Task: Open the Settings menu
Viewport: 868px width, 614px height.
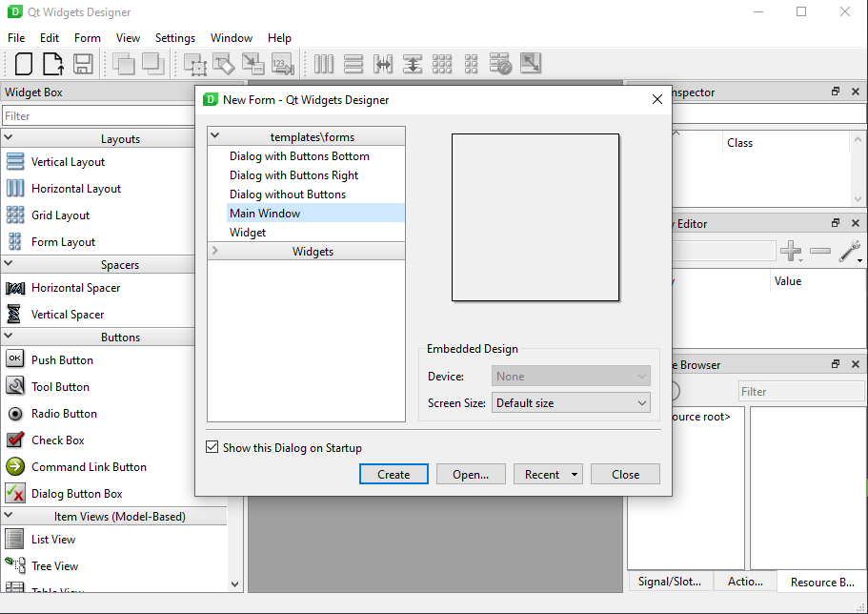Action: (x=175, y=38)
